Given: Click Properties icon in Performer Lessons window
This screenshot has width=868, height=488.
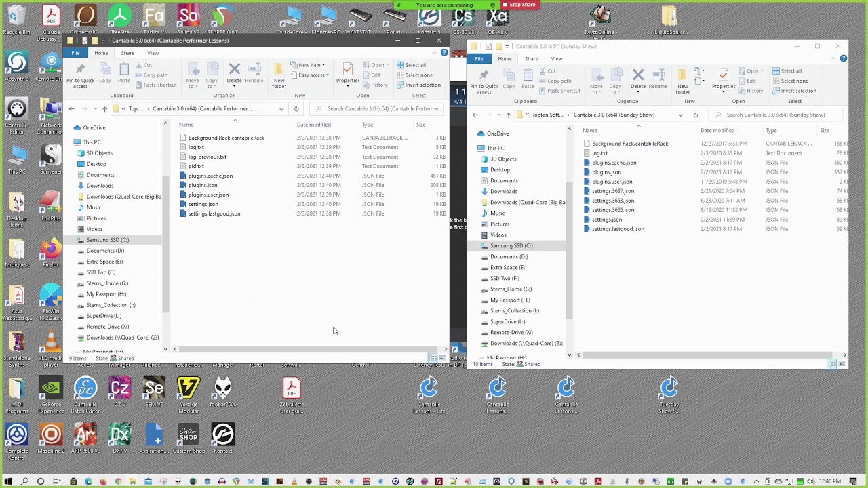Looking at the screenshot, I should tap(347, 73).
